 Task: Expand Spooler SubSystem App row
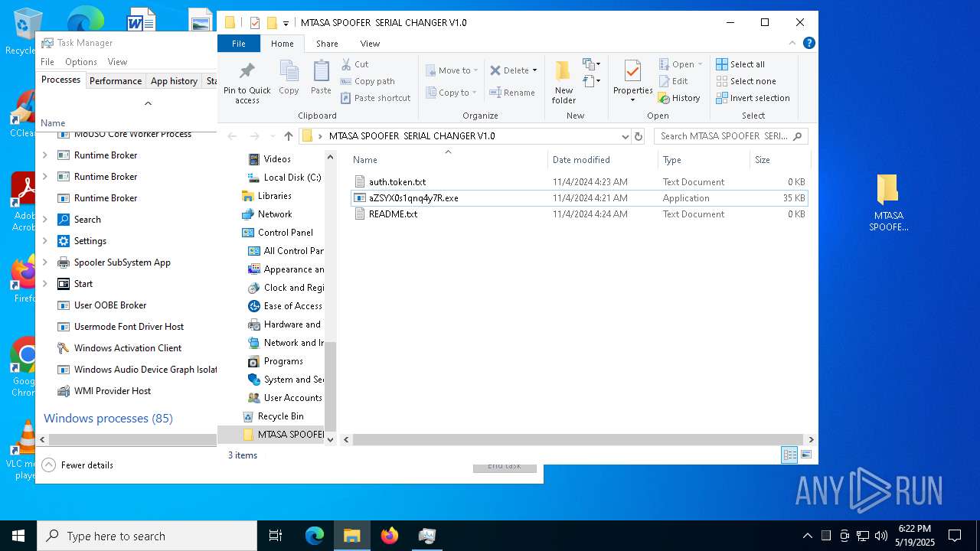(44, 262)
